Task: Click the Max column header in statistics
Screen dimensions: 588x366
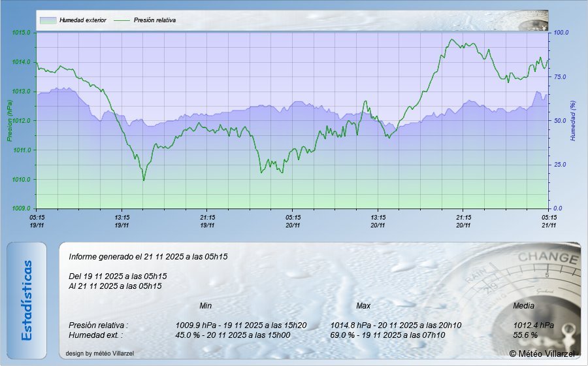Action: [x=363, y=306]
